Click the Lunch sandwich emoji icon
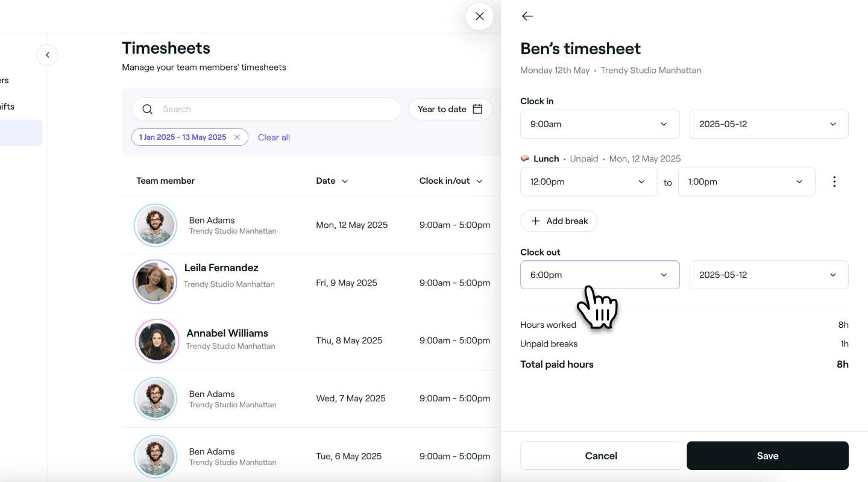The height and width of the screenshot is (482, 868). point(524,158)
